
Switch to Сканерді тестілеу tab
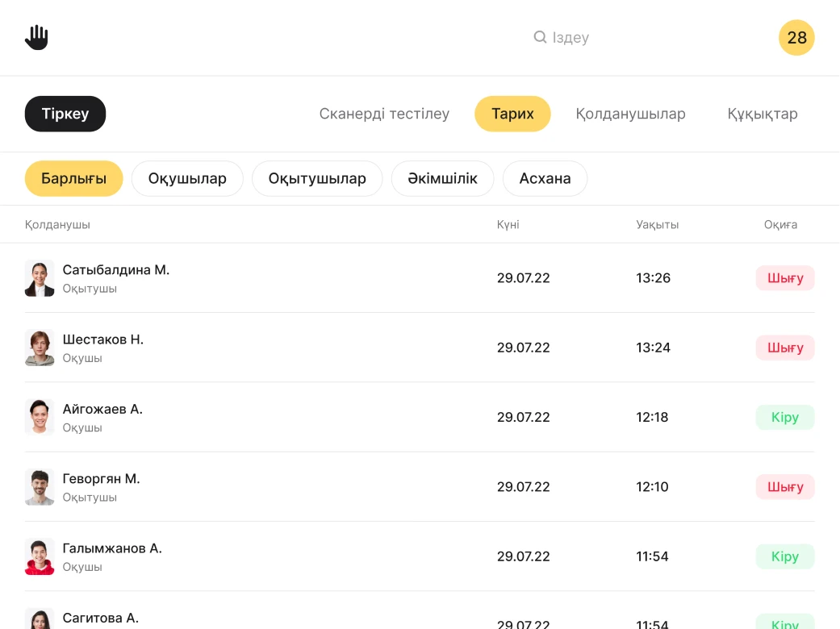click(x=384, y=114)
